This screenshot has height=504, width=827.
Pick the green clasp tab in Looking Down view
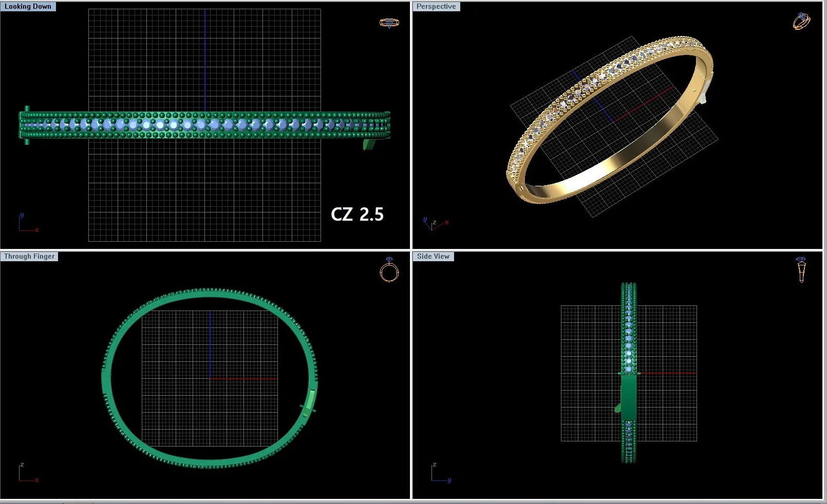[x=369, y=145]
